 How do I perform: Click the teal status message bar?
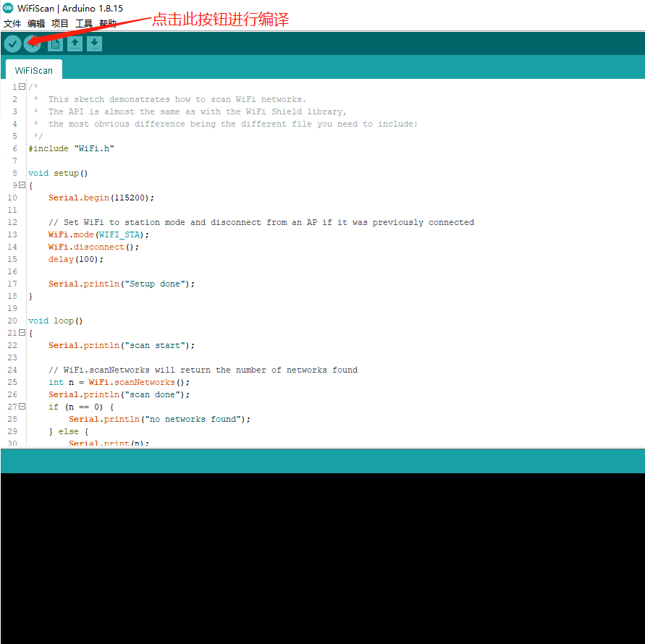point(323,461)
